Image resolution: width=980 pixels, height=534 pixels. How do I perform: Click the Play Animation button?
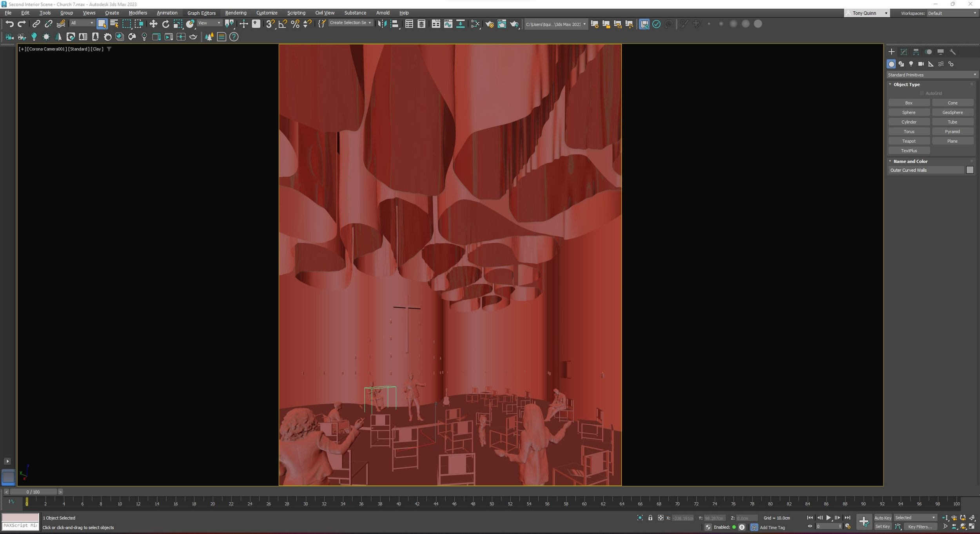pyautogui.click(x=828, y=518)
